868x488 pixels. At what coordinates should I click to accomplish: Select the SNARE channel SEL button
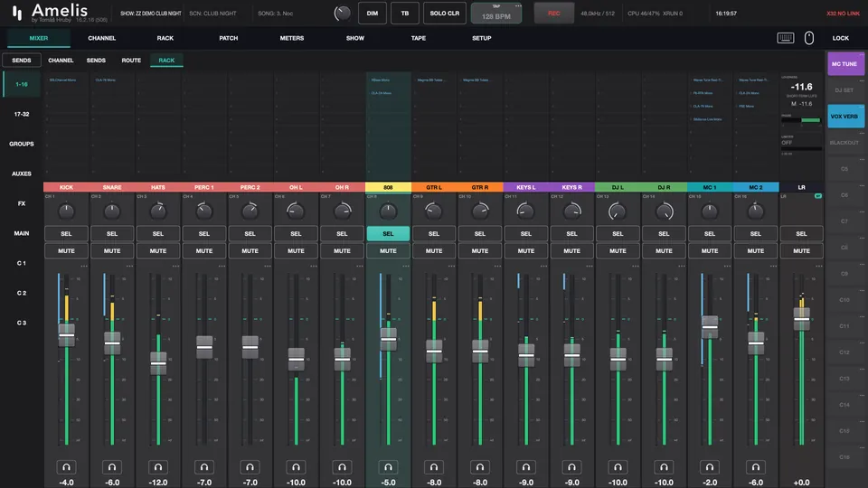pyautogui.click(x=112, y=233)
